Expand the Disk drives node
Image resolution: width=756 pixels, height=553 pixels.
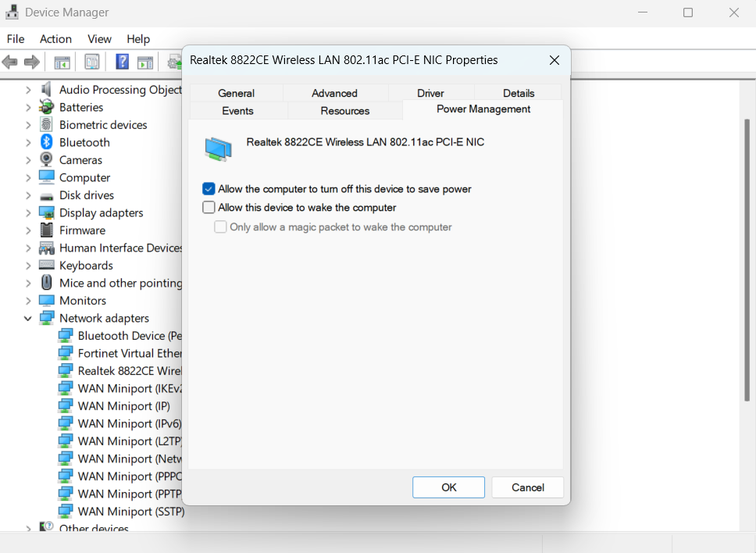click(28, 195)
